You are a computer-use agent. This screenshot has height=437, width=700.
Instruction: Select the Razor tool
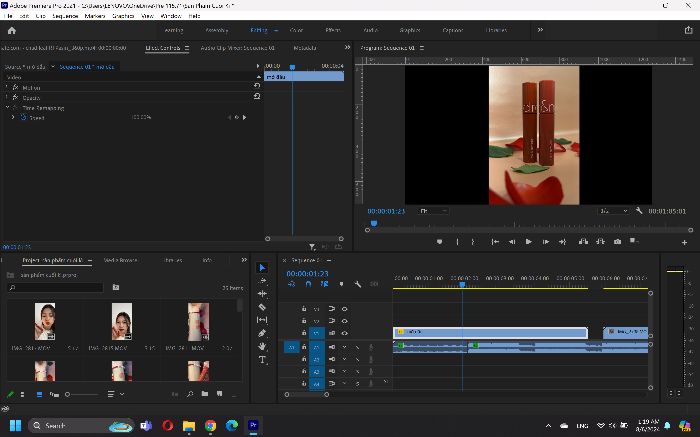[x=262, y=307]
